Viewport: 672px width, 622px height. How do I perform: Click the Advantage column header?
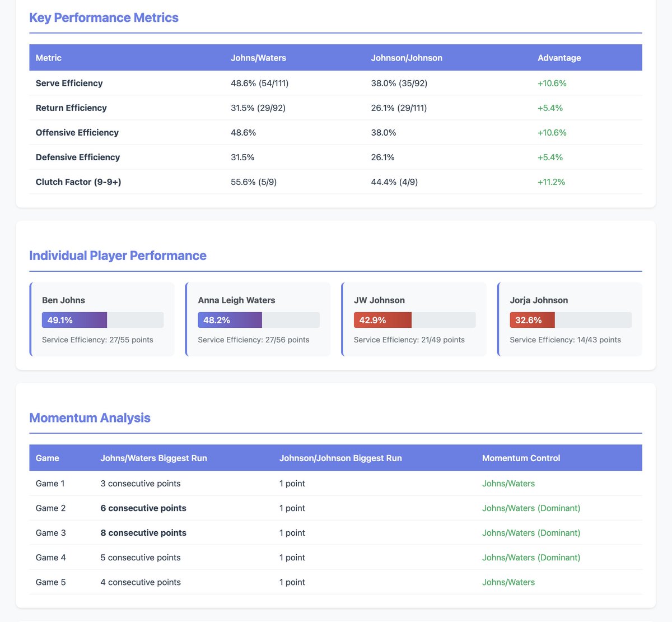559,58
